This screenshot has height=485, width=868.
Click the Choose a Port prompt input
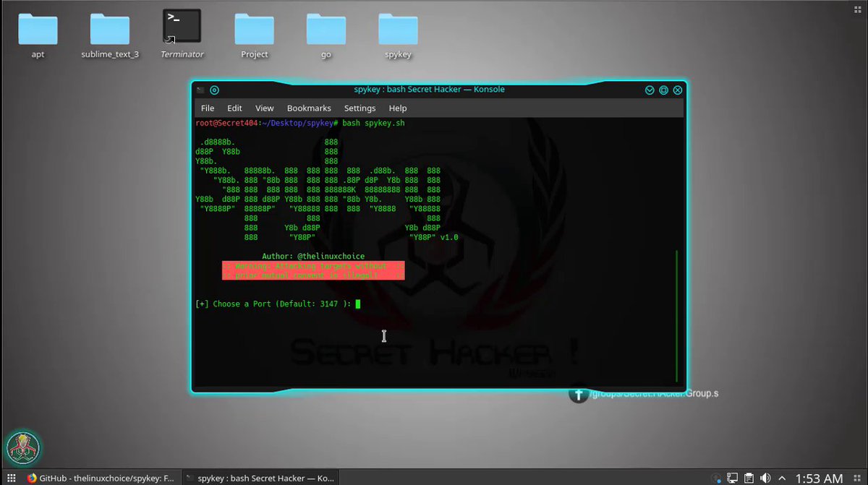(x=358, y=304)
